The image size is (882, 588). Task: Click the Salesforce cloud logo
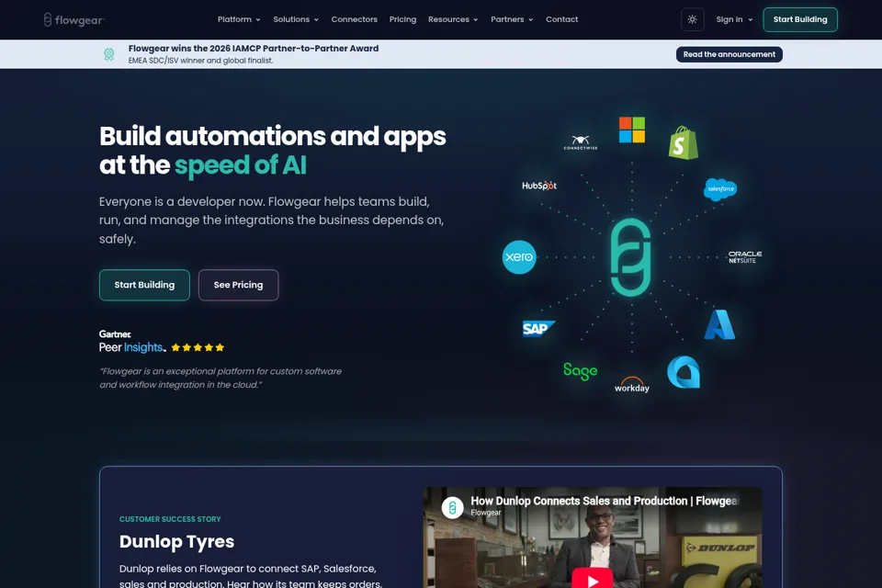(x=720, y=189)
